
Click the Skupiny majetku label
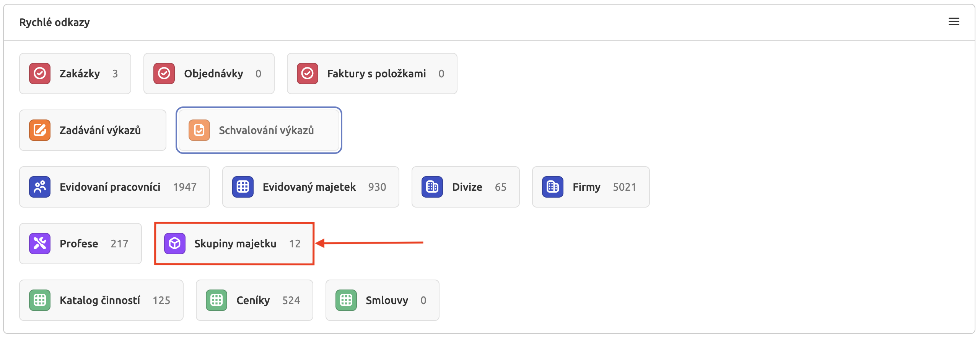235,244
